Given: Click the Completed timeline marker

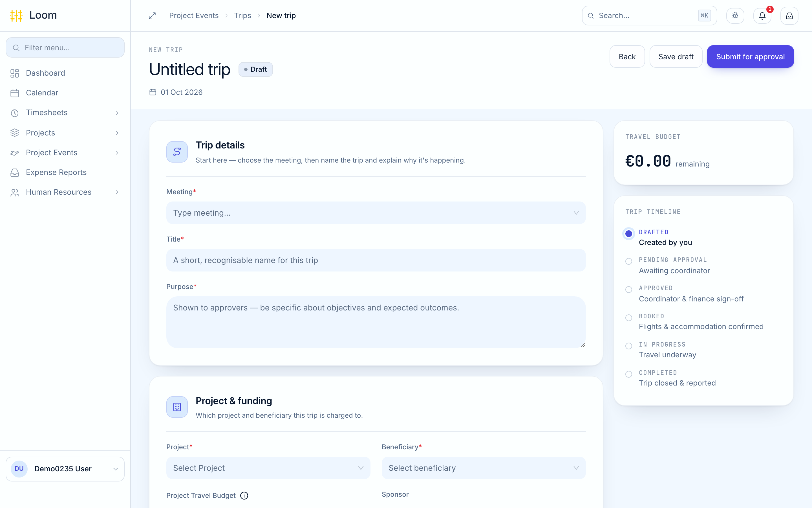Looking at the screenshot, I should 629,374.
